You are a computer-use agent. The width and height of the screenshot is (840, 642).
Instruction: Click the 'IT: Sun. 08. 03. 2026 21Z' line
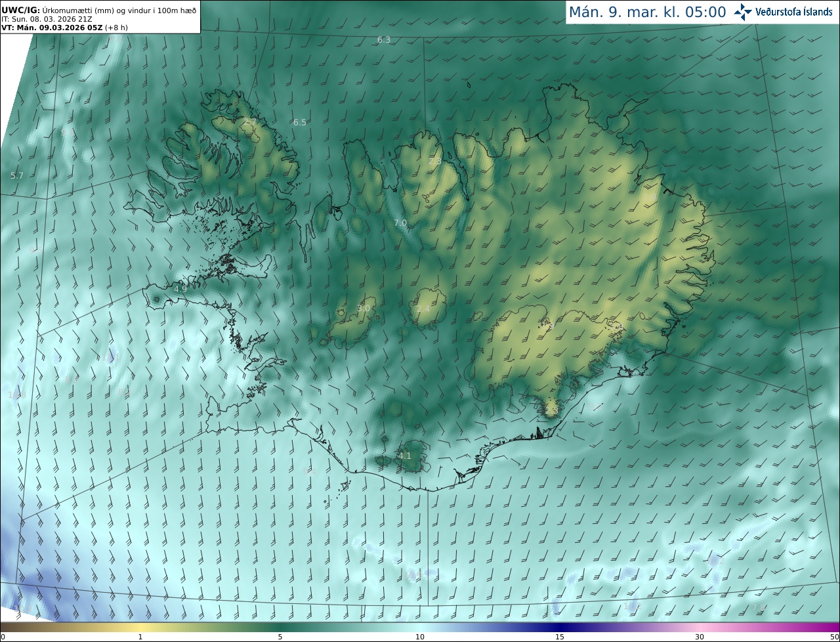tap(47, 19)
